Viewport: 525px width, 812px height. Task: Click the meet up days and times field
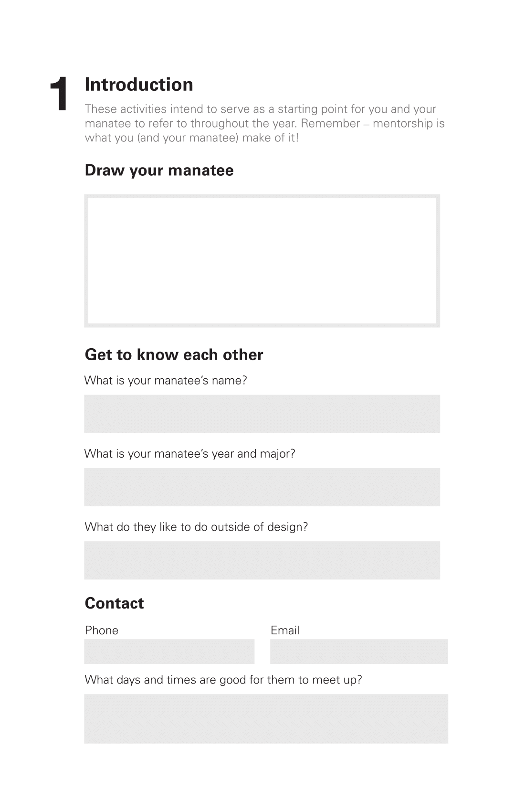pos(266,719)
